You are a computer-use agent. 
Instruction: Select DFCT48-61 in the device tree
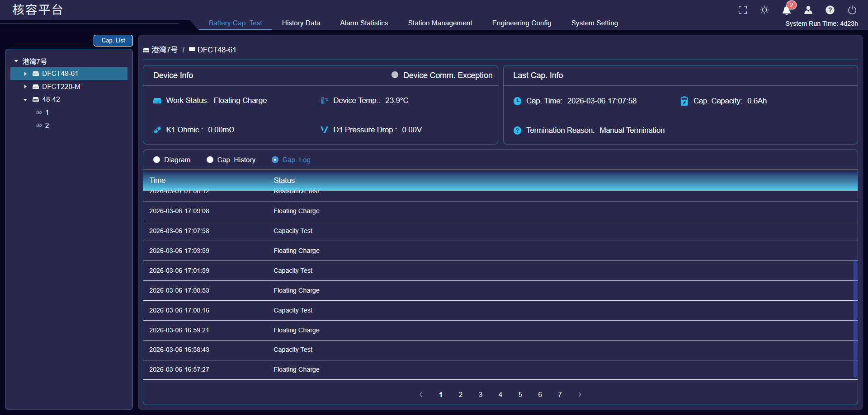(x=69, y=74)
